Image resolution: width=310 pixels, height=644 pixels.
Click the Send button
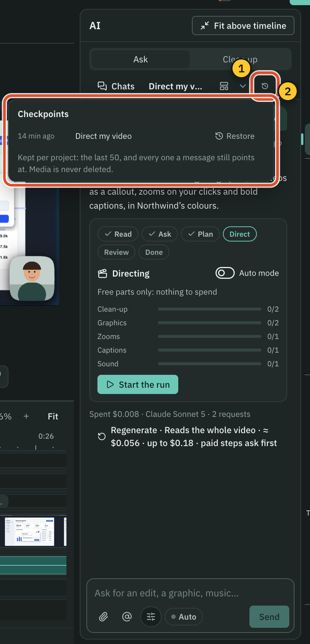click(269, 617)
